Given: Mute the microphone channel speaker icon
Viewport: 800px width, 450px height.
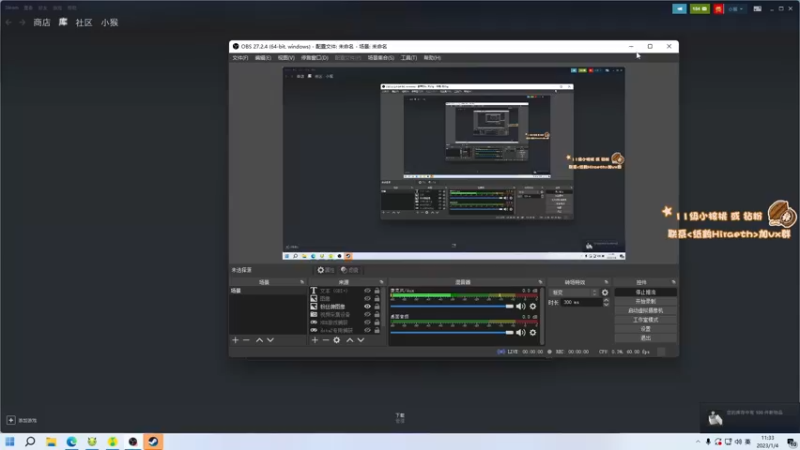Looking at the screenshot, I should 520,306.
